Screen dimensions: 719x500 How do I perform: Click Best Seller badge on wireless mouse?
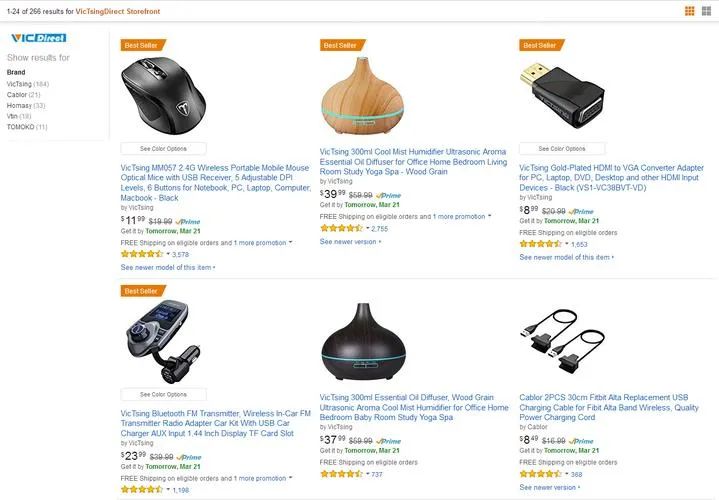143,45
